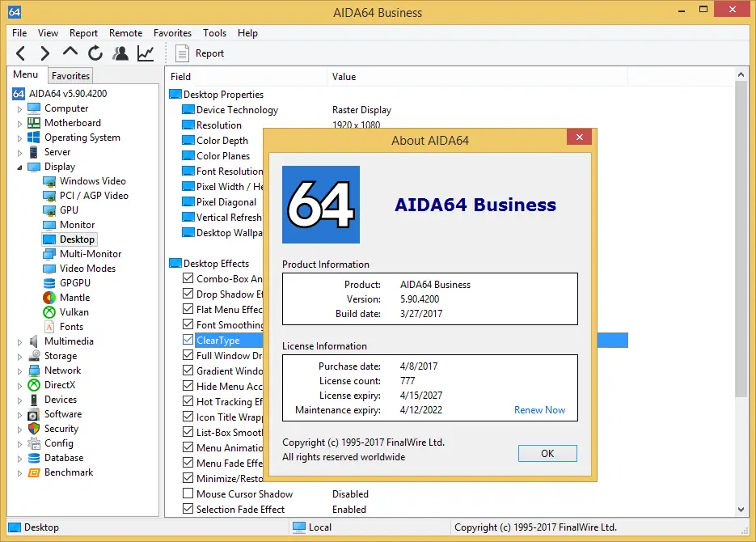Click the scrollbar up arrow
Image resolution: width=756 pixels, height=542 pixels.
[741, 74]
